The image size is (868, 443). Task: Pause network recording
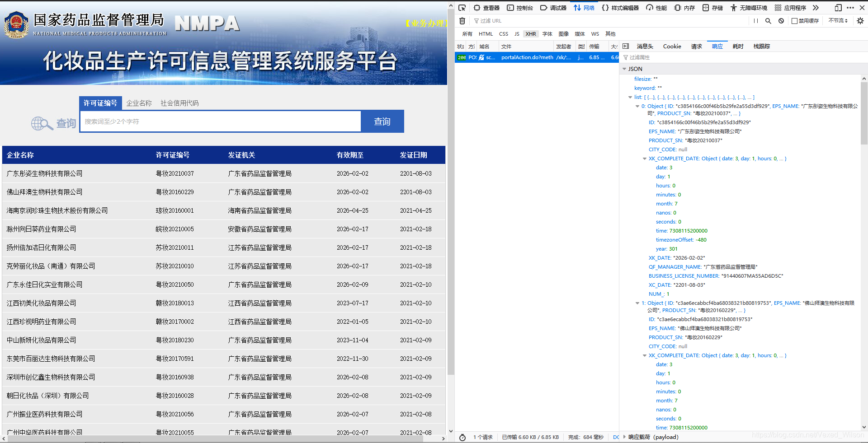pos(755,21)
